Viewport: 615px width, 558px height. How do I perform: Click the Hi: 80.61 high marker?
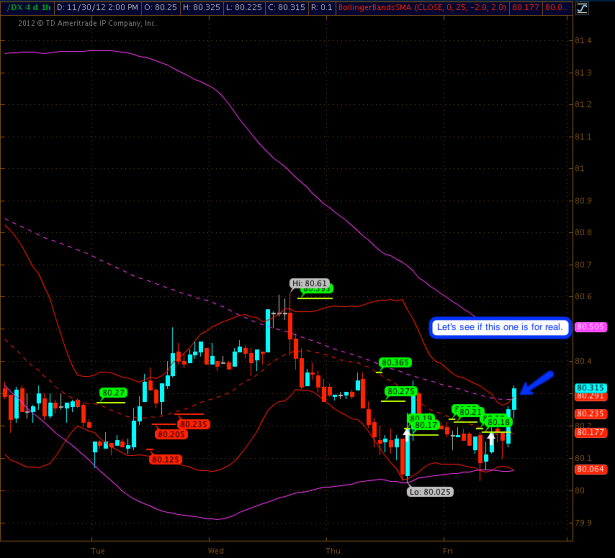(309, 283)
